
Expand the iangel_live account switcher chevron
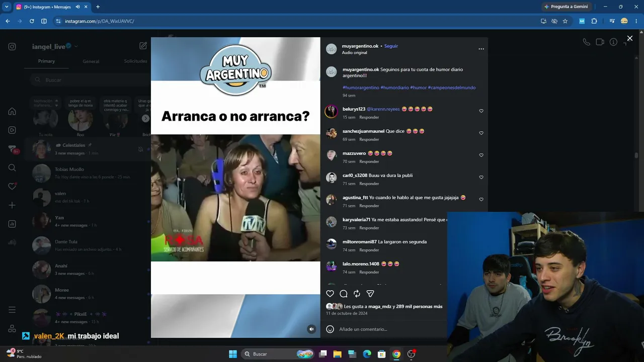pyautogui.click(x=76, y=47)
